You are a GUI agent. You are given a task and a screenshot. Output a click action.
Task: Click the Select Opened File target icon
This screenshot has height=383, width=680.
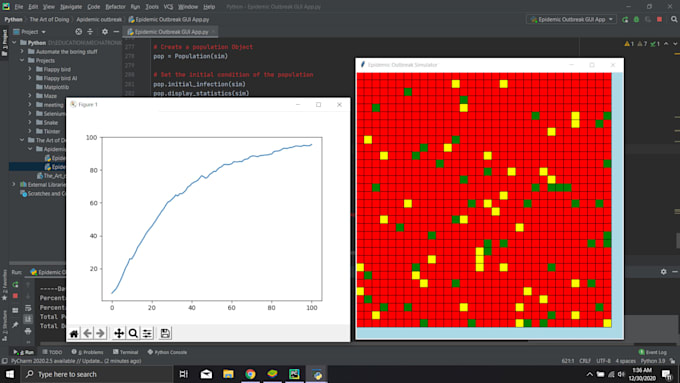point(78,32)
